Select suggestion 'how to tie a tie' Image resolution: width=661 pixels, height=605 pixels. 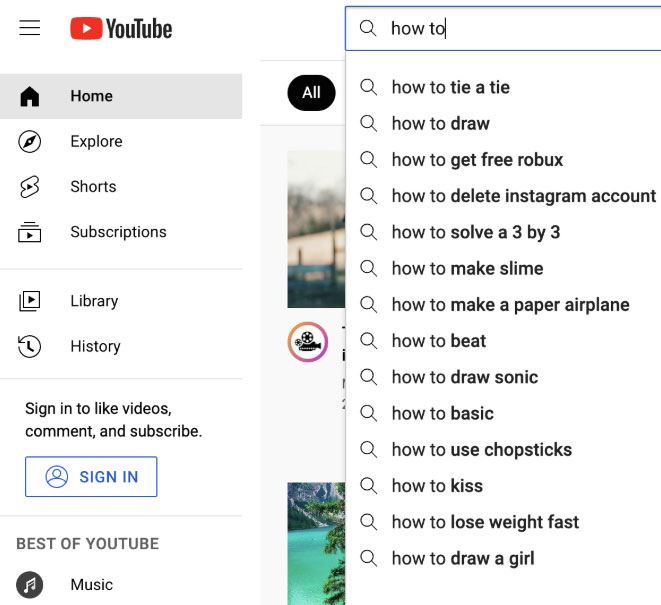[503, 87]
